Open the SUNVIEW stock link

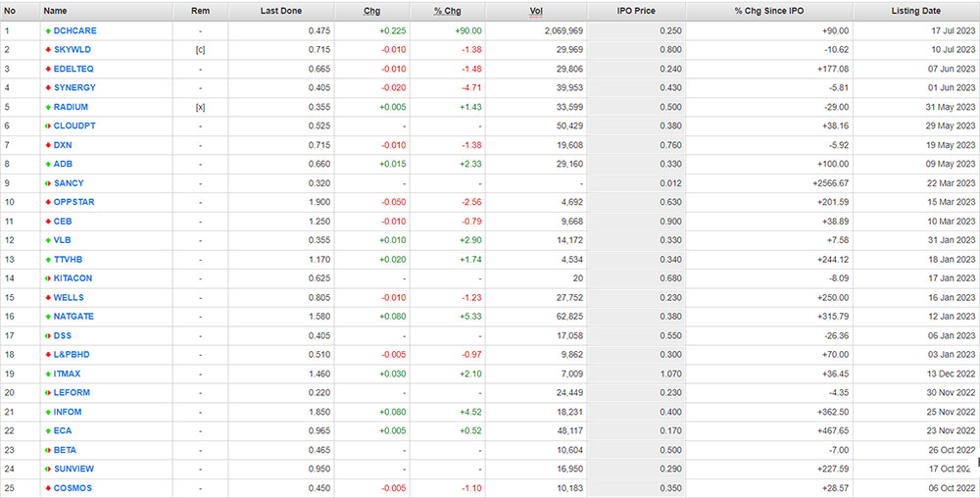(x=73, y=470)
